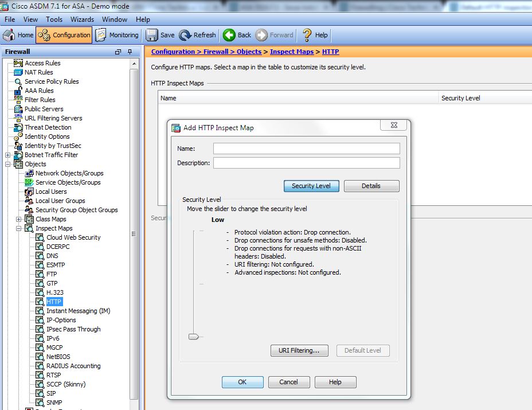Viewport: 532px width, 410px height.
Task: Select the Threat Detection icon
Action: point(18,127)
